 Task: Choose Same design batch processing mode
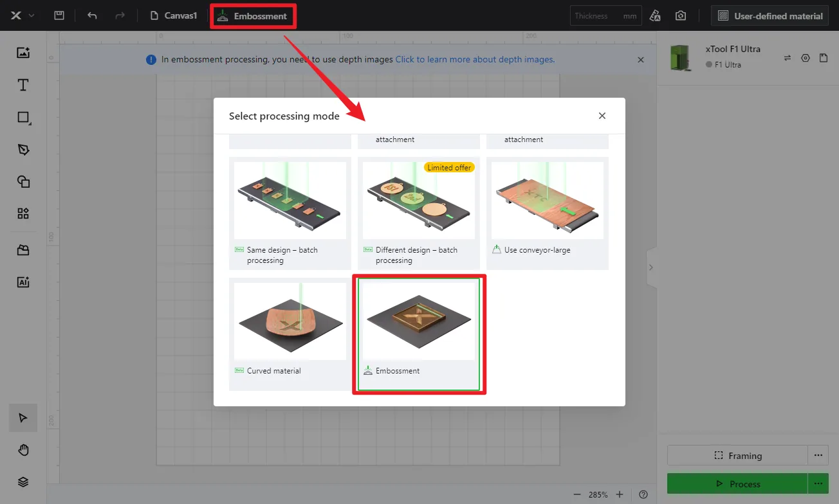tap(290, 213)
